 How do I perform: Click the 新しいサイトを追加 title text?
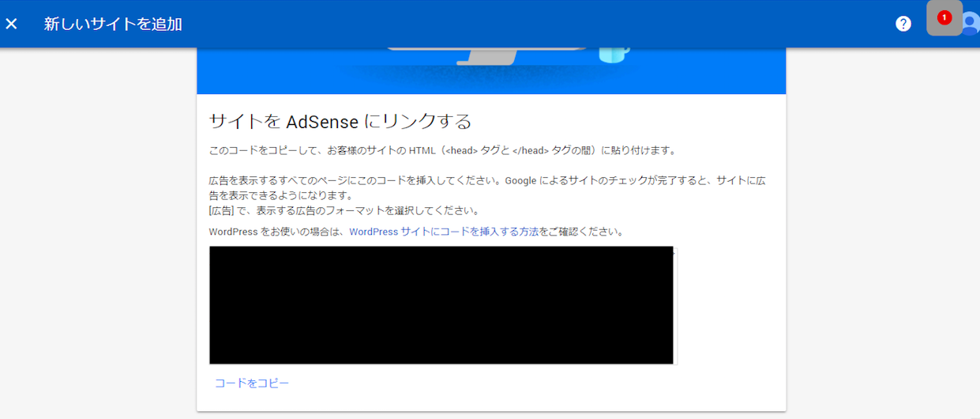(113, 24)
